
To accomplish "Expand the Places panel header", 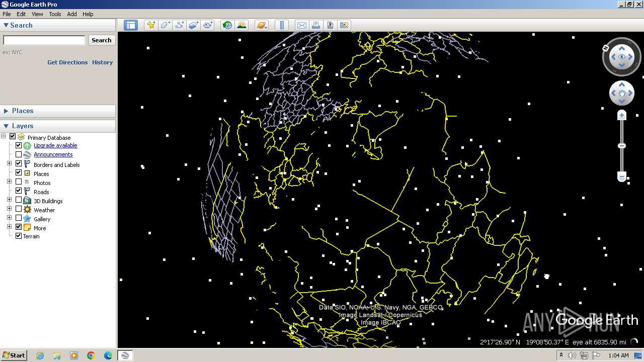I will (58, 111).
